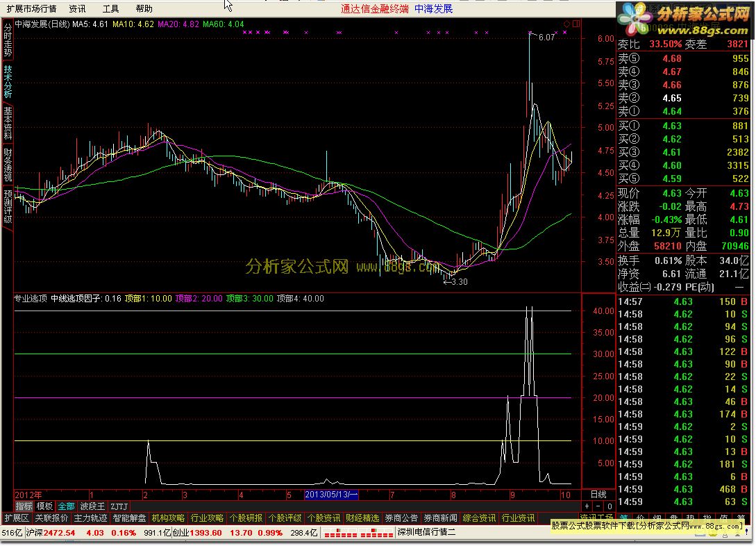Click the plus button beside the indicator tabs

pos(587,506)
